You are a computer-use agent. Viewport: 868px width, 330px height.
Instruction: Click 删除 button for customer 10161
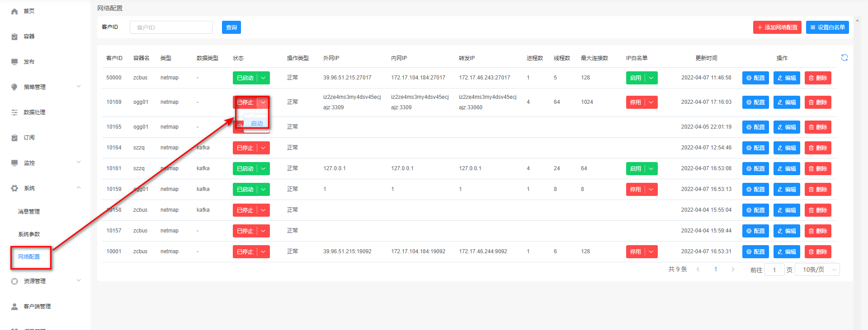coord(817,169)
